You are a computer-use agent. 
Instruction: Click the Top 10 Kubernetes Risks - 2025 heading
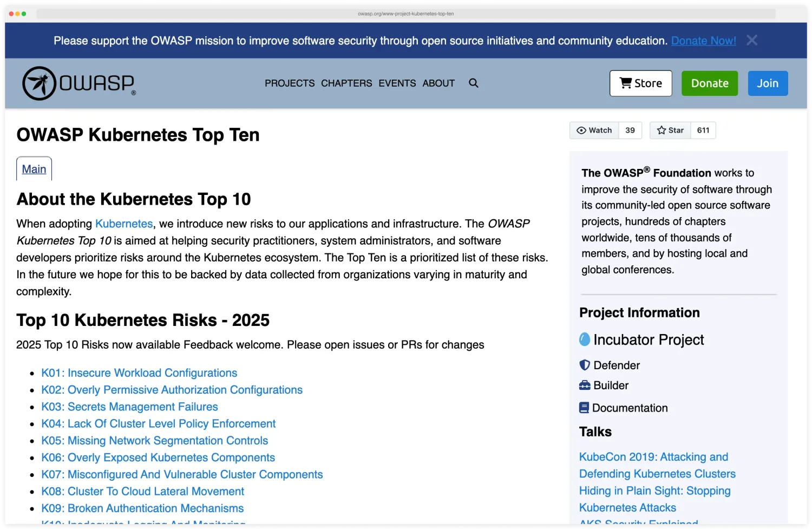click(143, 320)
